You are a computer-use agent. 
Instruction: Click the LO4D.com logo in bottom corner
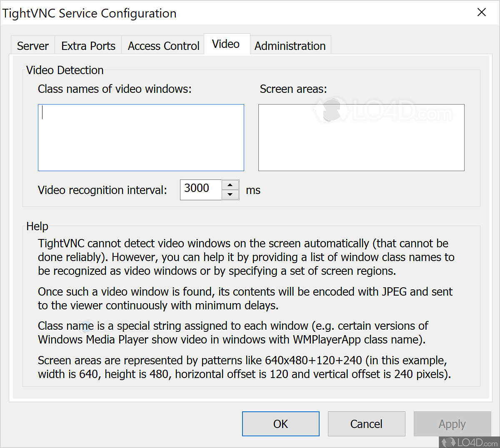click(469, 442)
